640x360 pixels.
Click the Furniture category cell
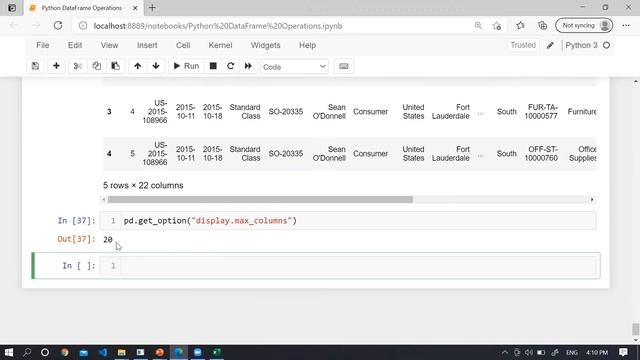pos(582,111)
